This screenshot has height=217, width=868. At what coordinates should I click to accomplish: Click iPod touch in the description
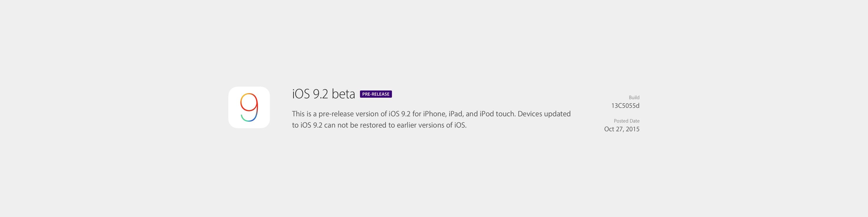(x=497, y=114)
